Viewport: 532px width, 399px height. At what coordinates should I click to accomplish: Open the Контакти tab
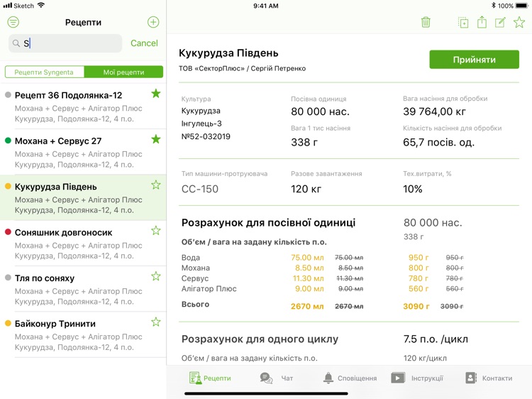tap(489, 378)
